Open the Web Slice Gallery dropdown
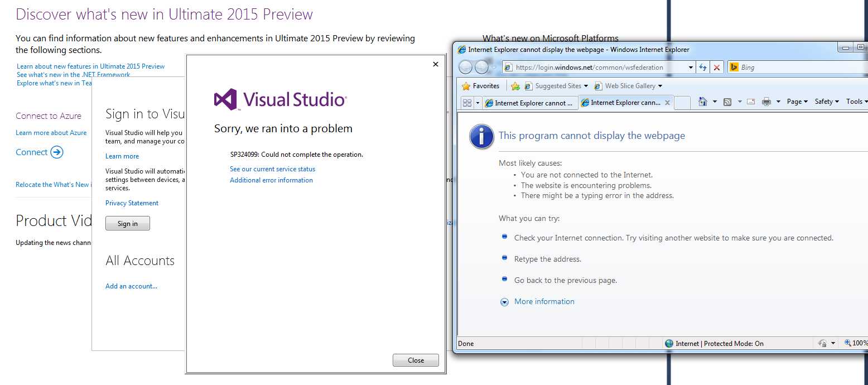The width and height of the screenshot is (868, 385). pyautogui.click(x=660, y=86)
